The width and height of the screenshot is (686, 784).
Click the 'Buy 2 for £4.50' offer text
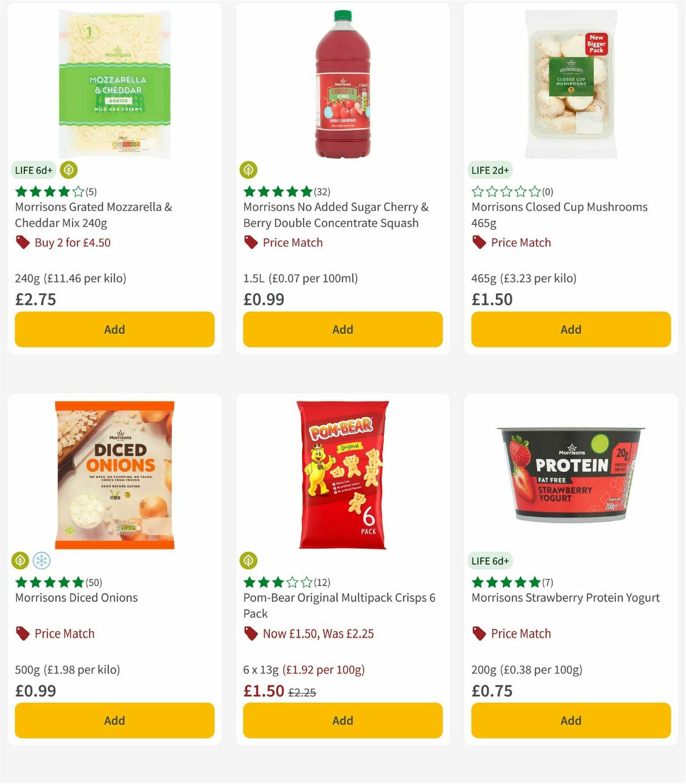[73, 242]
